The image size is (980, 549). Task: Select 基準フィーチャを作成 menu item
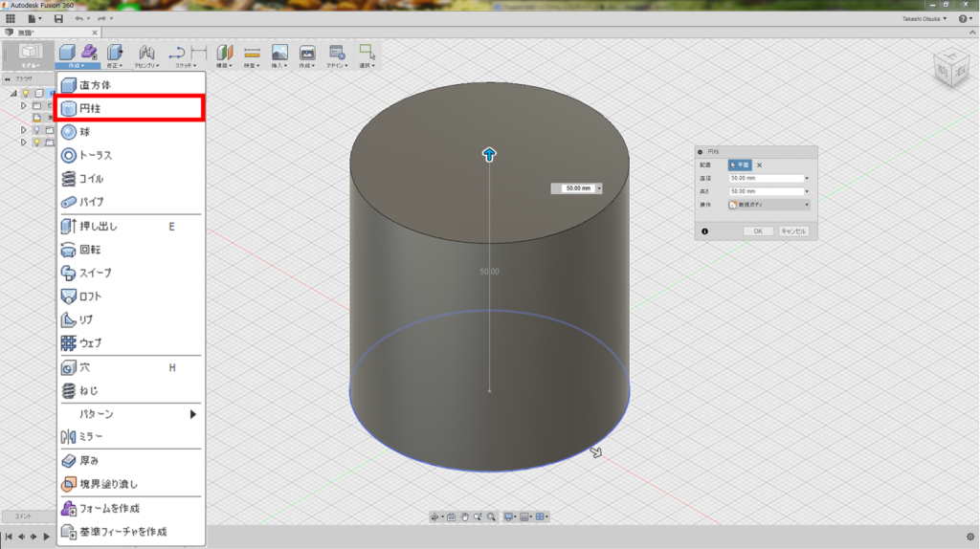click(131, 532)
